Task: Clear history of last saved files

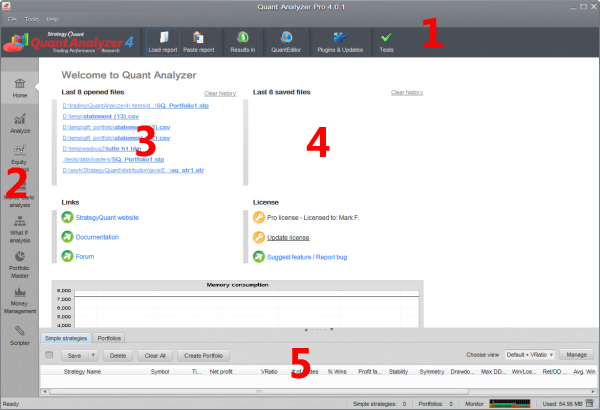Action: click(407, 92)
